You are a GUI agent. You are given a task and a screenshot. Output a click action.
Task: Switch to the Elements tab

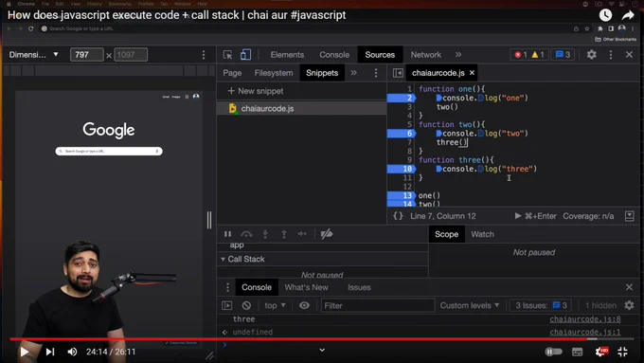click(287, 55)
